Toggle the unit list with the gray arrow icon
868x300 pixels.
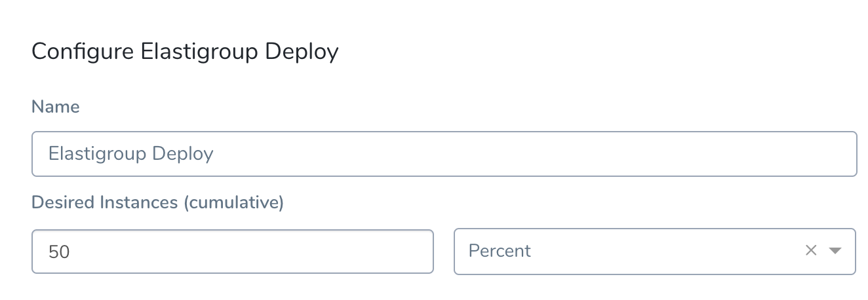[x=835, y=251]
